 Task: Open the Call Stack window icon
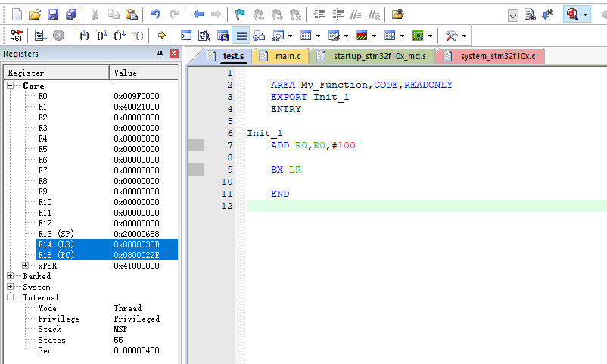click(x=259, y=36)
